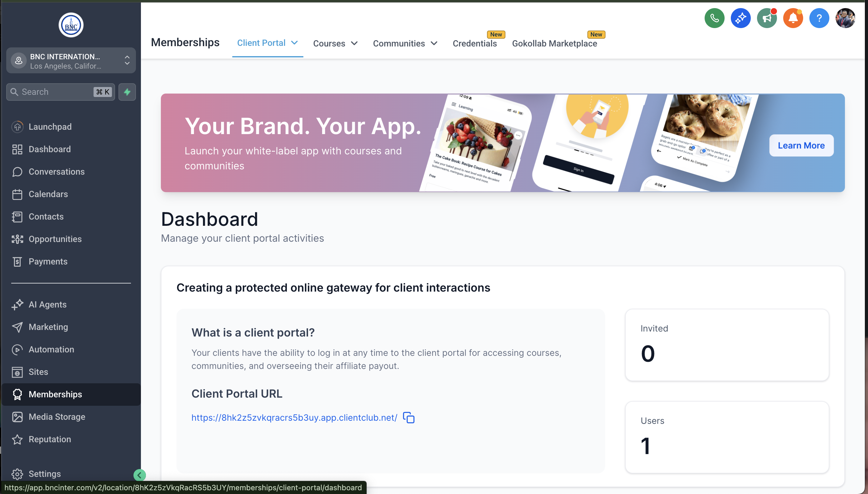Click the Users count card
This screenshot has height=494, width=868.
coord(727,437)
